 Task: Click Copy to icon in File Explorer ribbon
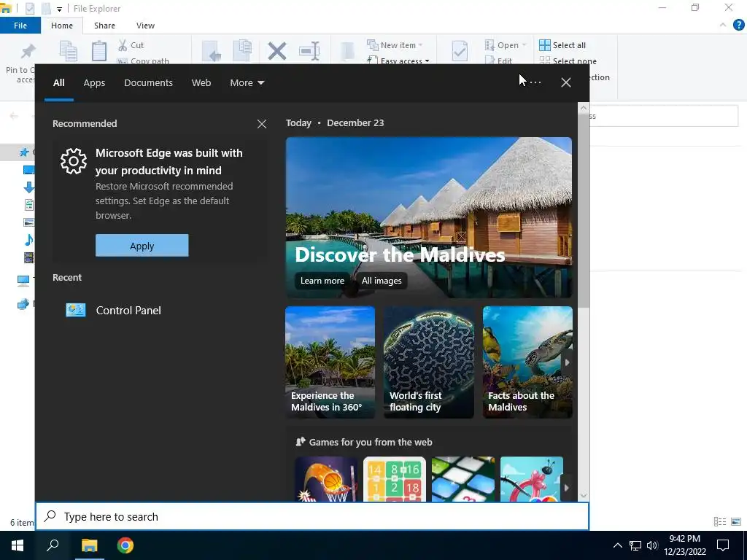tap(242, 51)
